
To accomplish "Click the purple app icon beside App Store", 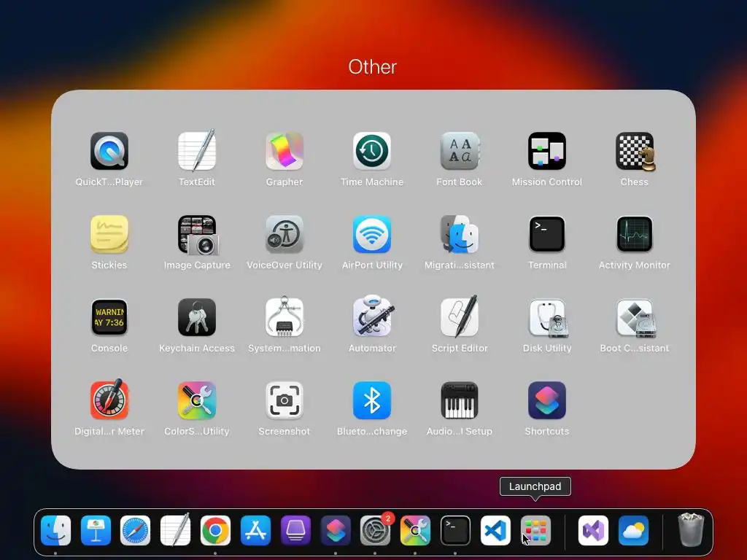I will click(x=295, y=531).
